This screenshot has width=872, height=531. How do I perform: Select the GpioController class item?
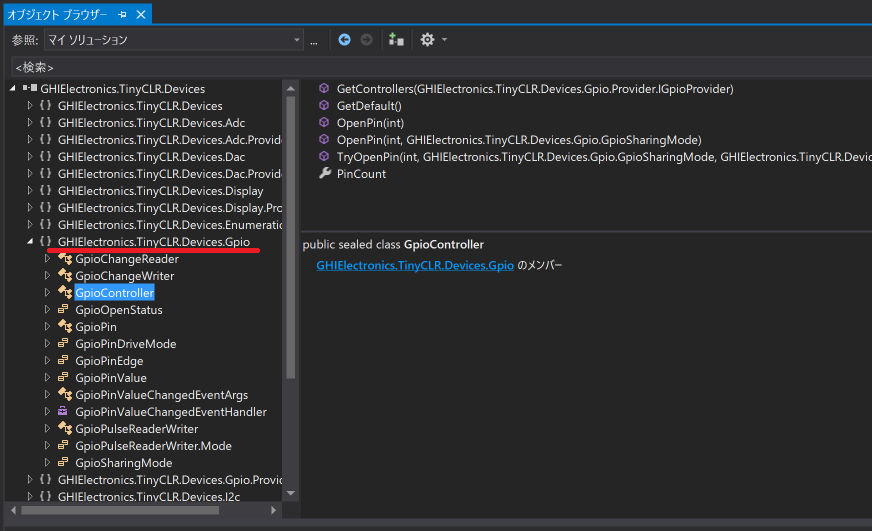pos(115,293)
